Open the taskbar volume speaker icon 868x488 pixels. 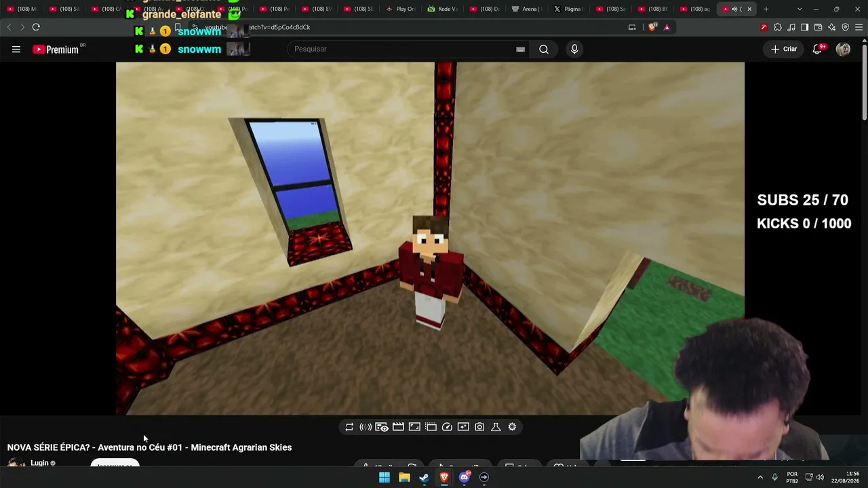coord(820,477)
